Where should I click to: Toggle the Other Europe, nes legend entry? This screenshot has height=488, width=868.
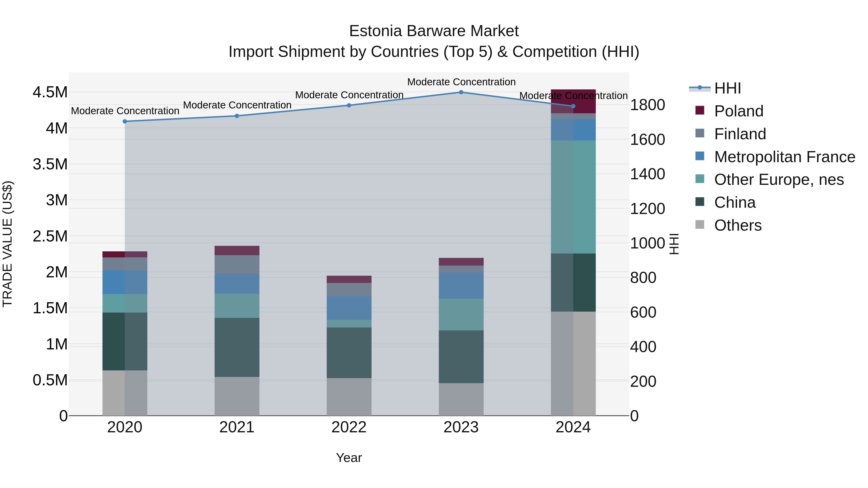pyautogui.click(x=770, y=180)
